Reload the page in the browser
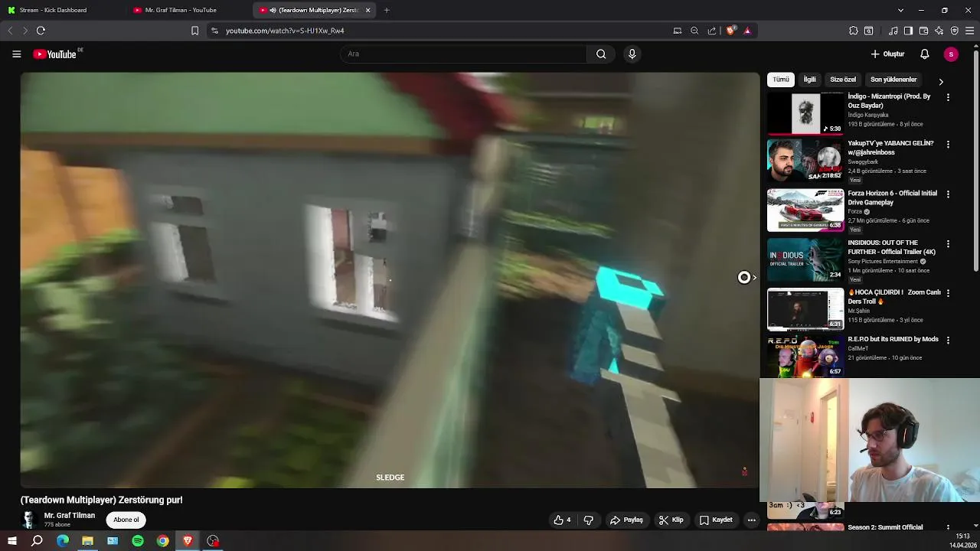This screenshot has width=980, height=551. point(41,31)
